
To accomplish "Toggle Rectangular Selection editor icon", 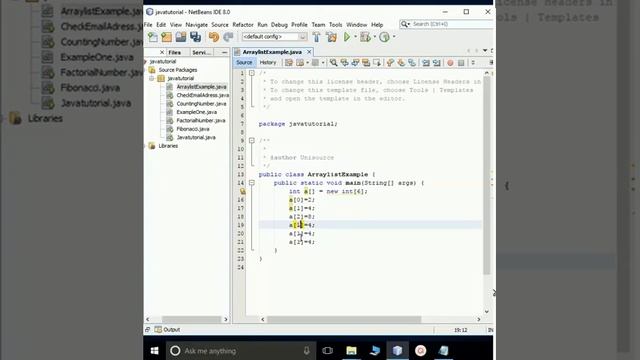I will (377, 62).
